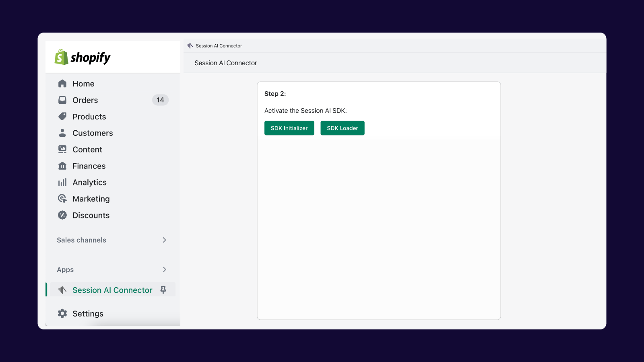Click the Shopify logo
This screenshot has width=644, height=362.
click(x=83, y=57)
